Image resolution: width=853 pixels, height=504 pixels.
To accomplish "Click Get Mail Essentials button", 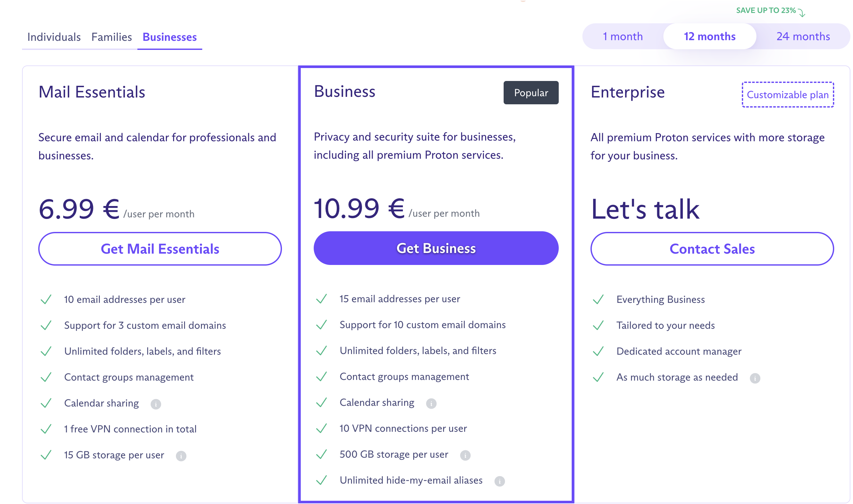I will 160,249.
